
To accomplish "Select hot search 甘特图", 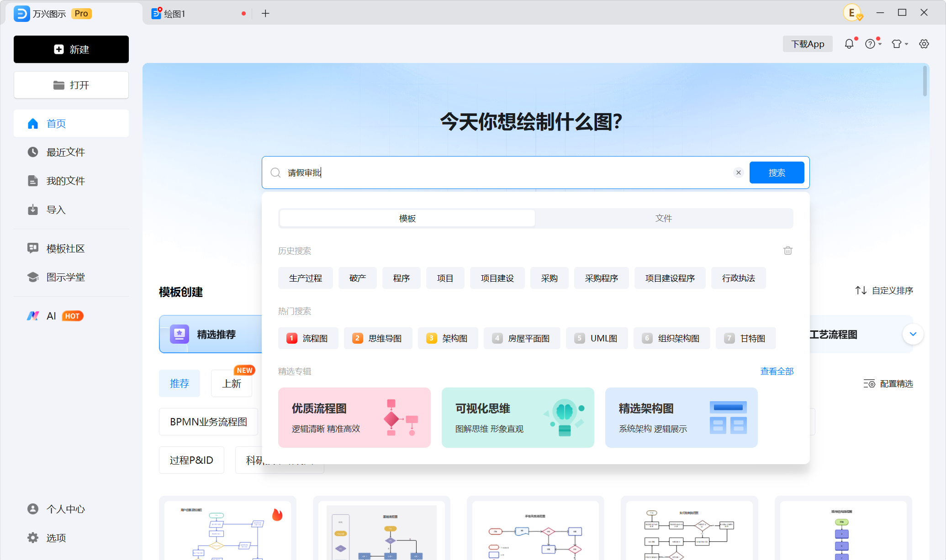I will pos(745,338).
